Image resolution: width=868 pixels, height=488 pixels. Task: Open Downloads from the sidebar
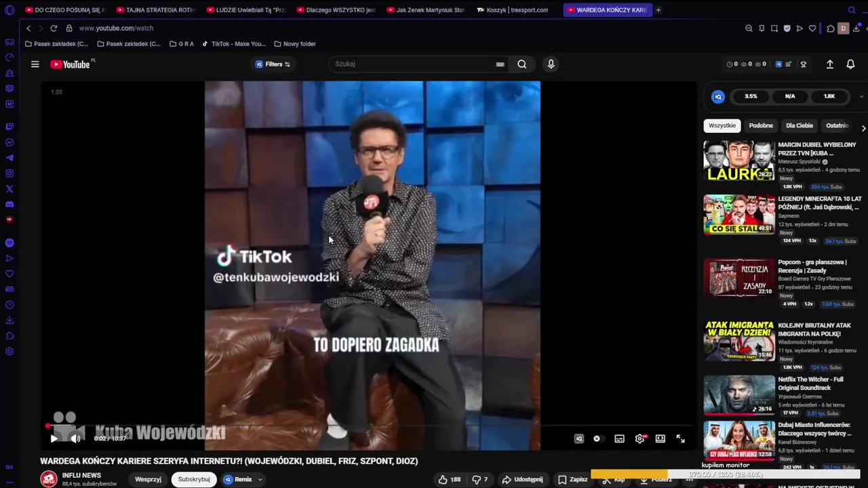pyautogui.click(x=9, y=321)
